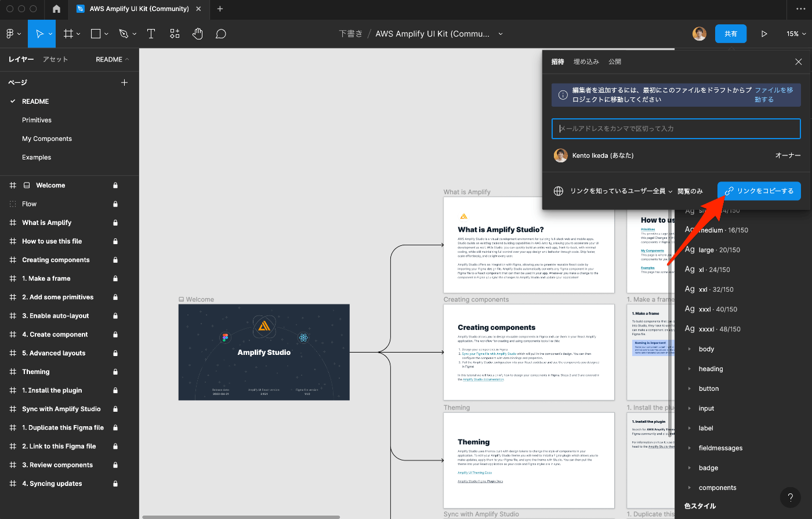
Task: Open the file name dropdown chevron
Action: (x=501, y=34)
